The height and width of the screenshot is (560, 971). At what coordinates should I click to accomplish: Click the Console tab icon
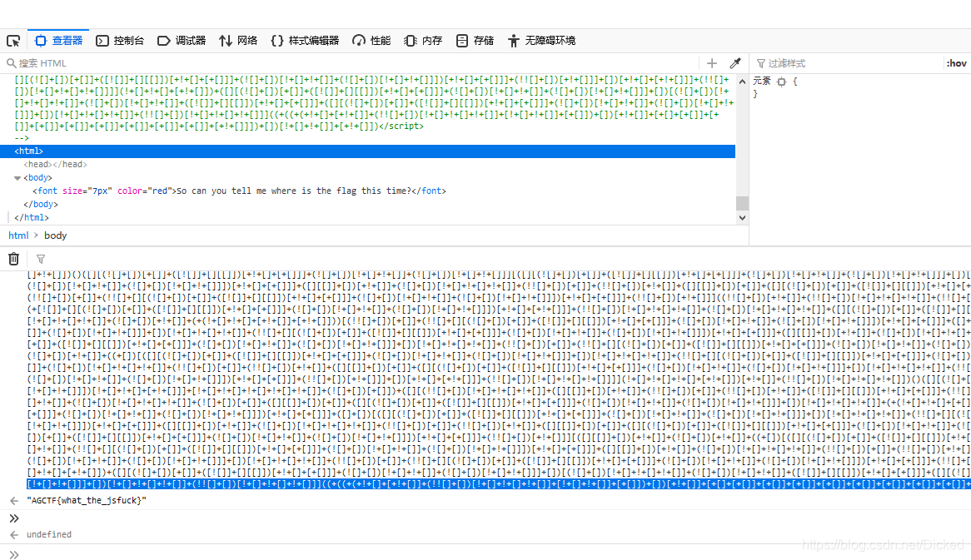tap(102, 41)
